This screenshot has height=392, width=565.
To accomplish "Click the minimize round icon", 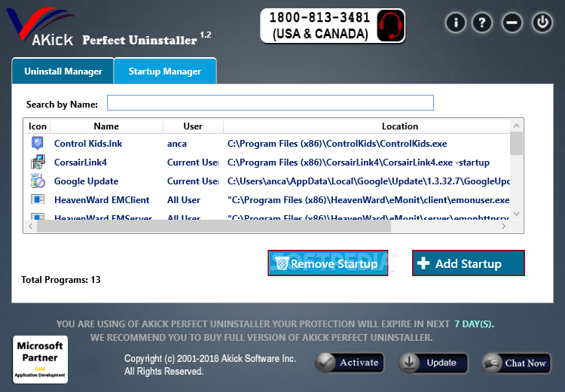I will coord(512,23).
